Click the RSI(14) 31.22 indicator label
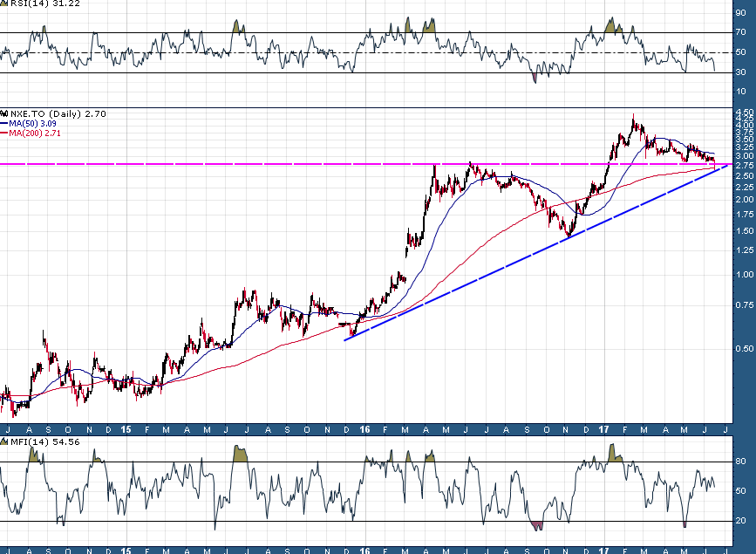 click(x=45, y=3)
